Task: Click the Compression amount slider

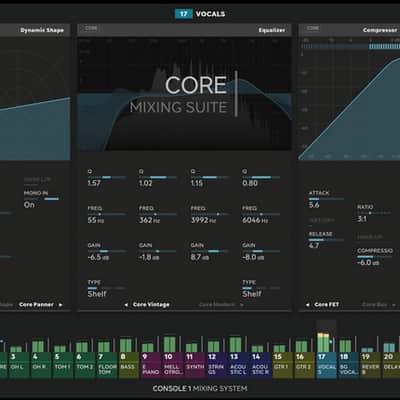Action: (375, 257)
